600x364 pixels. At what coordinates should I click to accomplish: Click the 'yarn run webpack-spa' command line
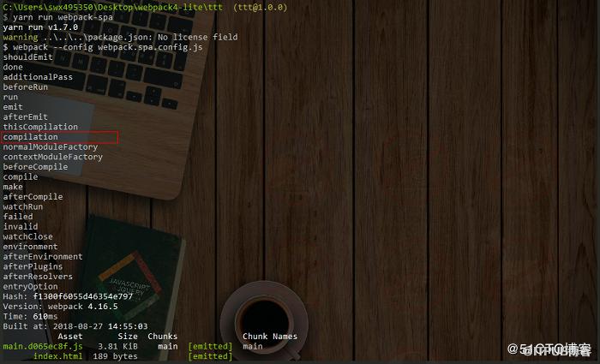[x=58, y=17]
